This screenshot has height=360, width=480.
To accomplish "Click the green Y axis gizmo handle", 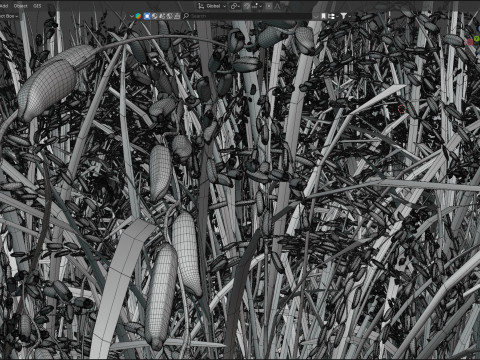I will click(477, 39).
